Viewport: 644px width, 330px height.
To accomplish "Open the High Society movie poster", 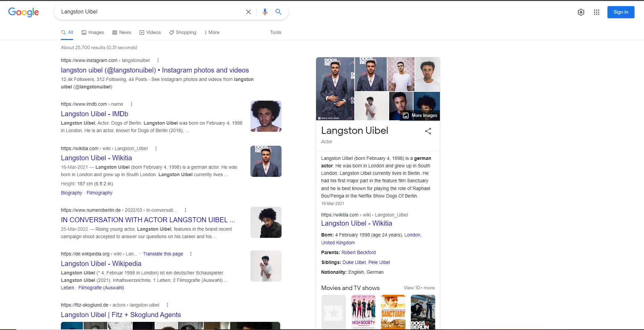I will (363, 312).
